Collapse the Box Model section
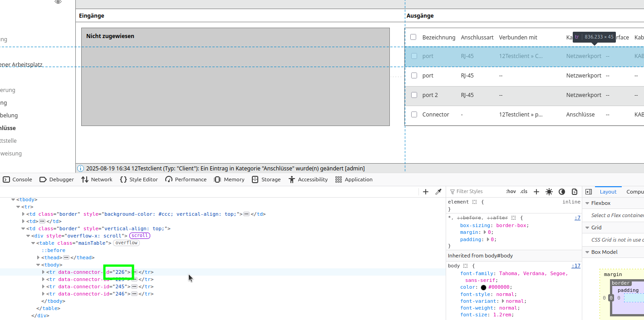The height and width of the screenshot is (320, 644). click(587, 252)
